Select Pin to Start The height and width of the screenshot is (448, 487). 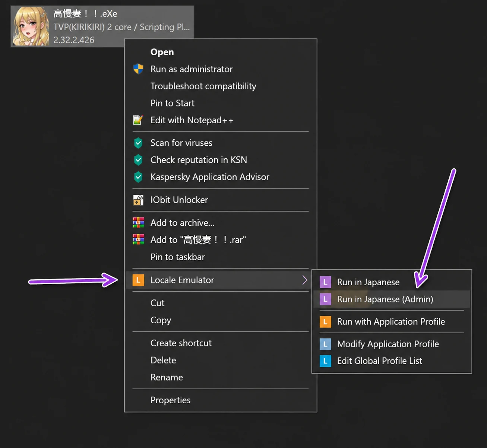click(221, 103)
